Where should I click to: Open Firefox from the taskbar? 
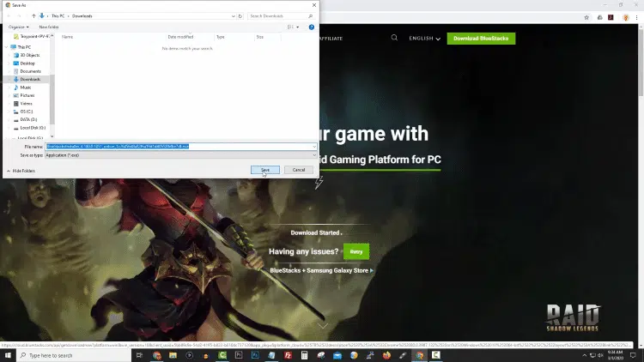point(386,355)
